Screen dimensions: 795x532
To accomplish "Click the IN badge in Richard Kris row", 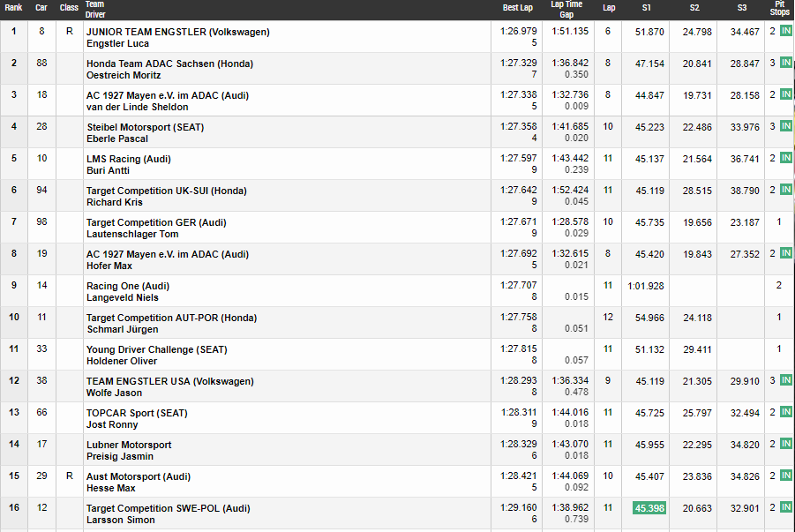I will [x=786, y=190].
